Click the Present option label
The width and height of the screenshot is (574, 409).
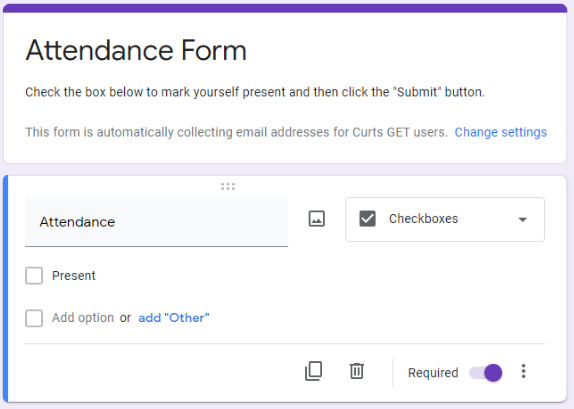74,276
